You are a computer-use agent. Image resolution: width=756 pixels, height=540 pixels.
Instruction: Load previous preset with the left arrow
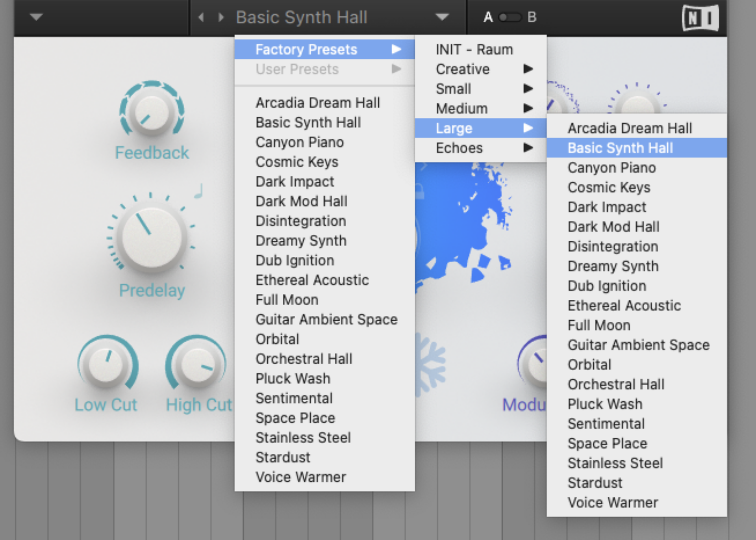[x=201, y=17]
